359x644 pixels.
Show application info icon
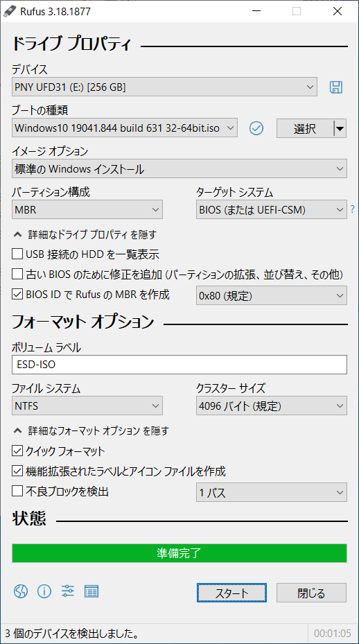click(x=44, y=591)
